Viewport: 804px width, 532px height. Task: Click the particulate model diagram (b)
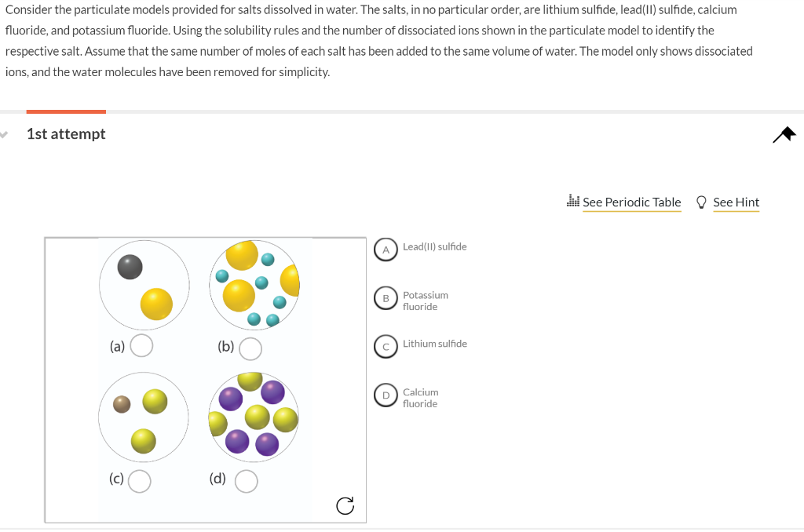pos(255,285)
